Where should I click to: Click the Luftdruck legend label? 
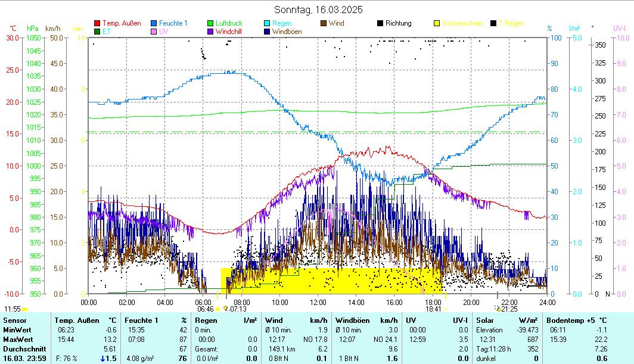point(229,23)
